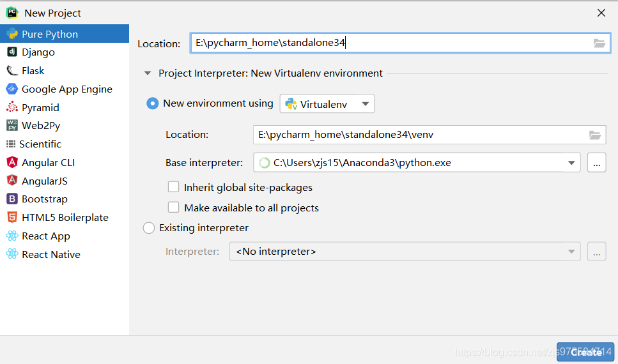Enable Make available to all projects

click(173, 207)
